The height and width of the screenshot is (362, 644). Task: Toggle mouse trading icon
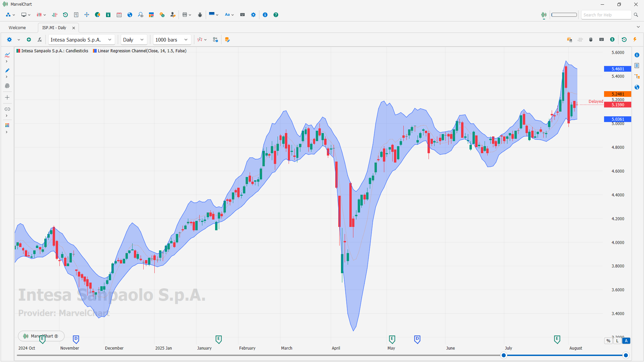591,40
